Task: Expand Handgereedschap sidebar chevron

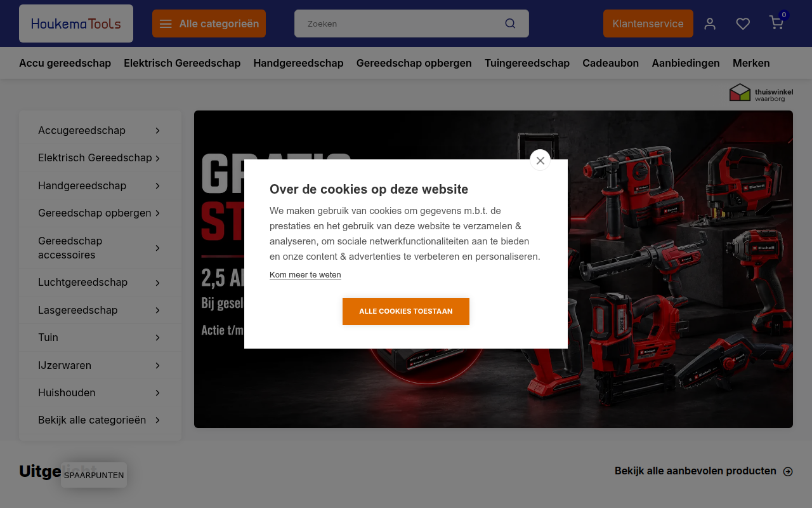Action: [157, 185]
